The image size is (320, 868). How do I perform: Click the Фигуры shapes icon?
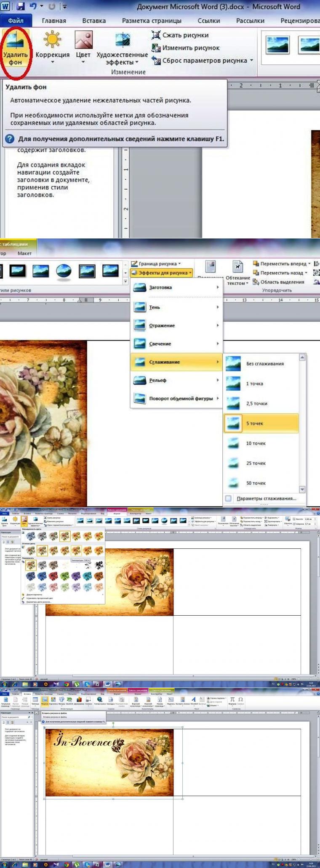coord(61,701)
